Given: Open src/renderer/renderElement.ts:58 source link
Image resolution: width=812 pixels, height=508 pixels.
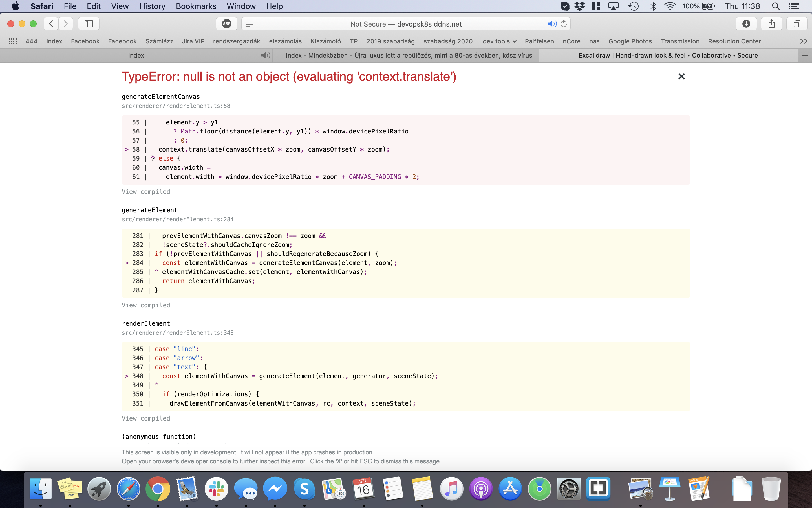Looking at the screenshot, I should [176, 106].
